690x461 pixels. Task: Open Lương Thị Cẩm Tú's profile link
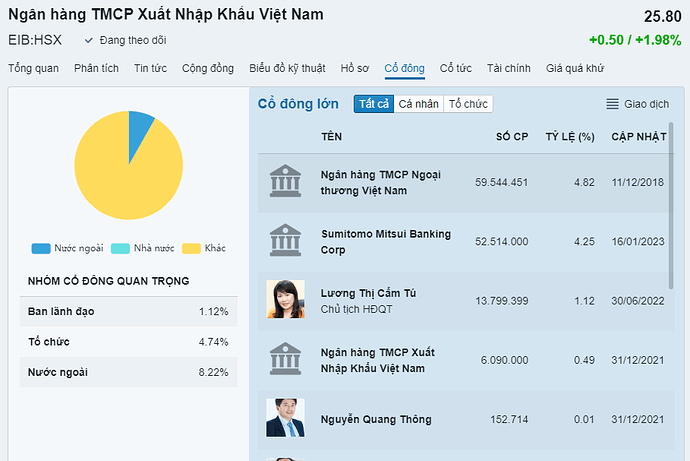tap(368, 292)
